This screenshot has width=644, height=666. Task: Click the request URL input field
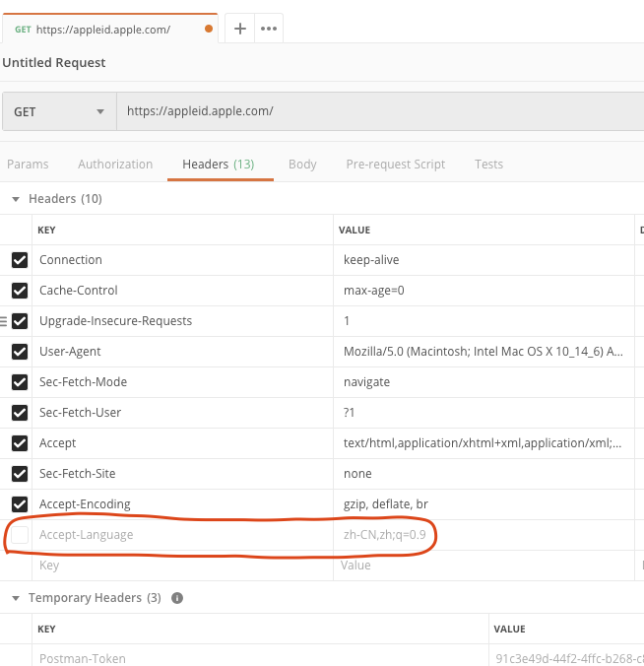point(380,111)
